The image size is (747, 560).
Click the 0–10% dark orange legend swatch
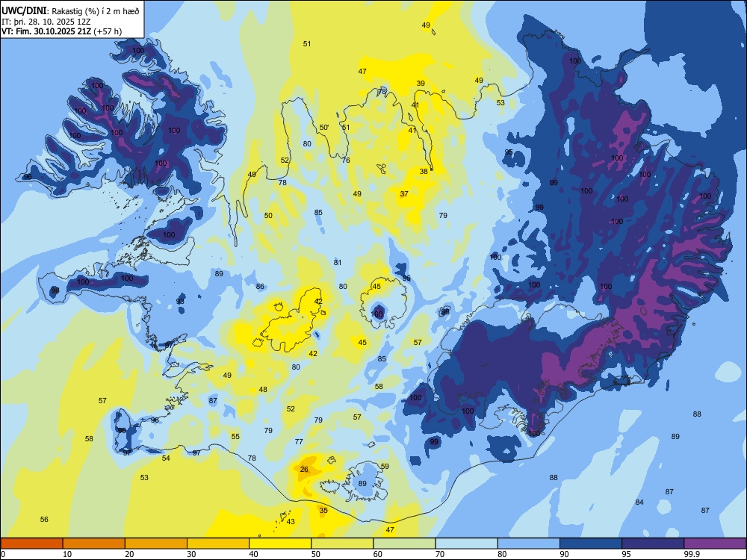(31, 544)
